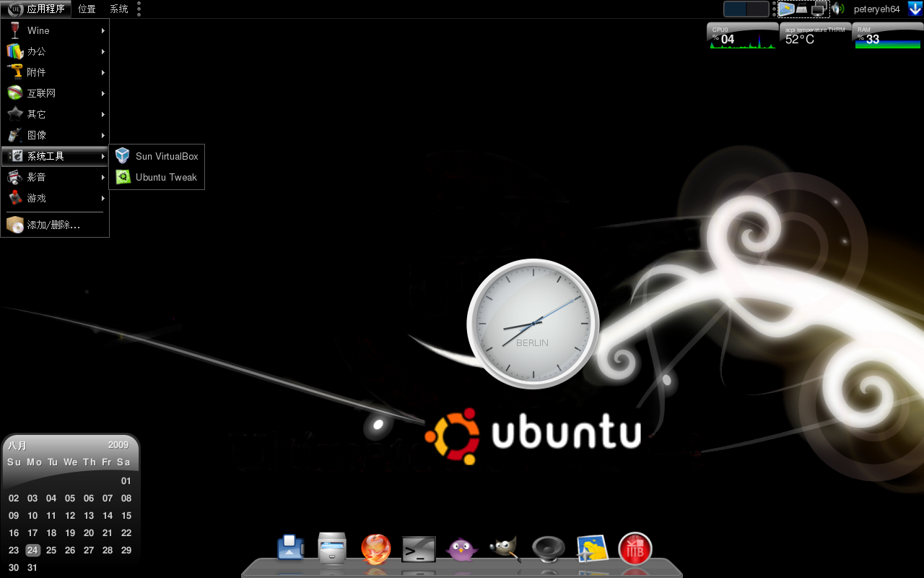Image resolution: width=924 pixels, height=578 pixels.
Task: Select date 10 in the calendar
Action: (32, 515)
